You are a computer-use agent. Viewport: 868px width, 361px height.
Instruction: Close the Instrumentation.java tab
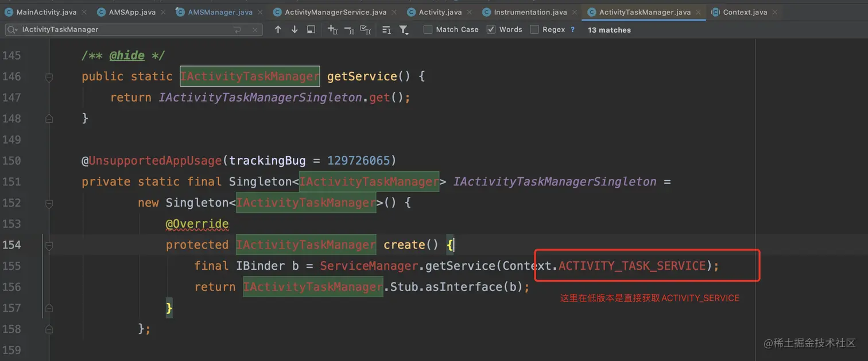573,12
